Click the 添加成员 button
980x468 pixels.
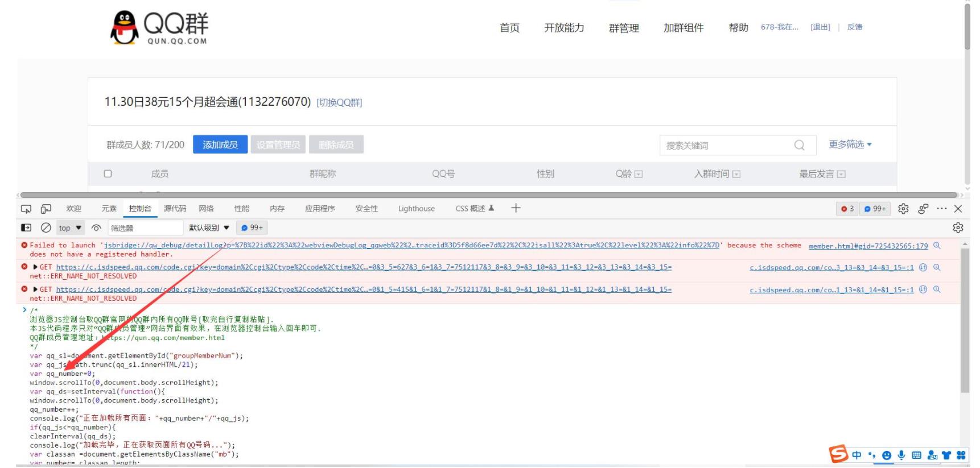pyautogui.click(x=220, y=144)
